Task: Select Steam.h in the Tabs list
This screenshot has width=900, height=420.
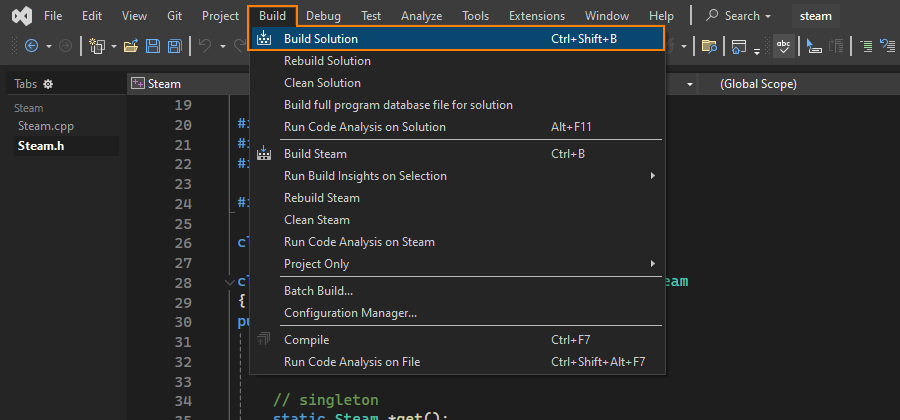Action: [x=66, y=146]
